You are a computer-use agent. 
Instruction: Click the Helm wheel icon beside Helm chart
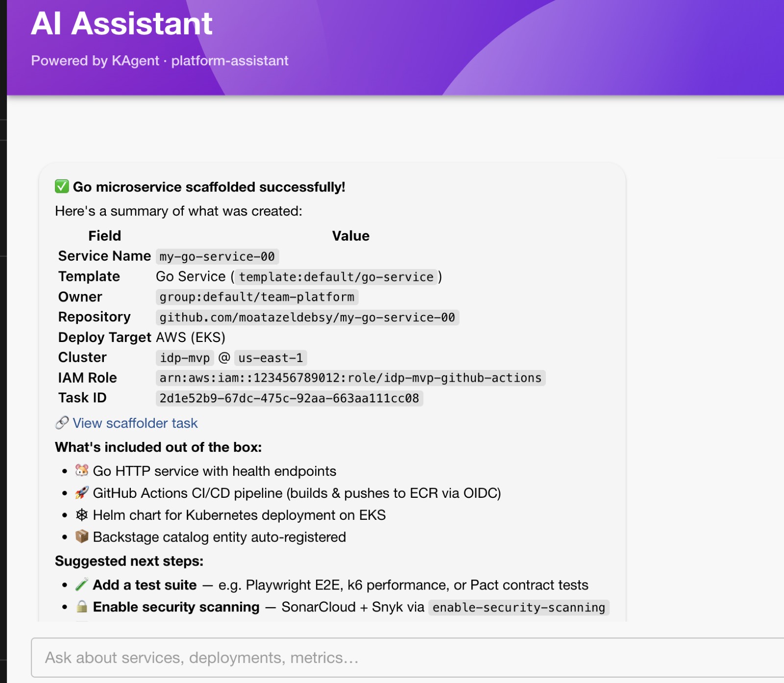tap(82, 514)
